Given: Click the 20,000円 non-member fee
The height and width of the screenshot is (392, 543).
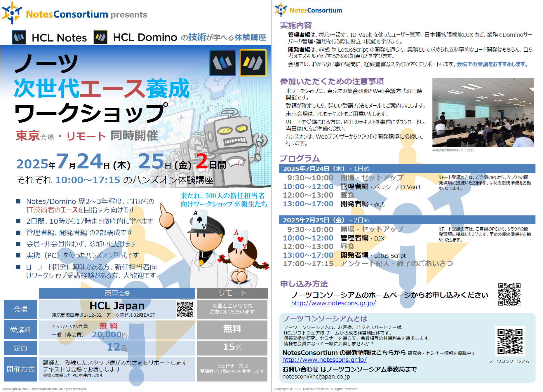Looking at the screenshot, I should 110,334.
